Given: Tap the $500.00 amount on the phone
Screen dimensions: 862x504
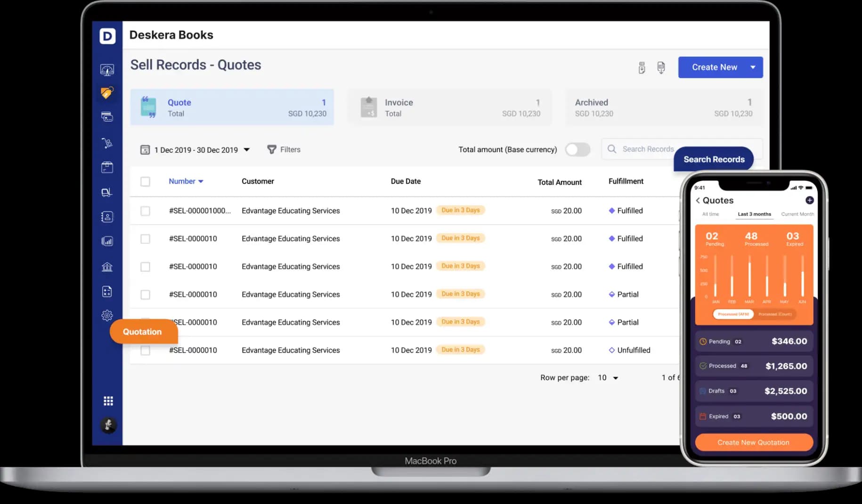Looking at the screenshot, I should 789,416.
